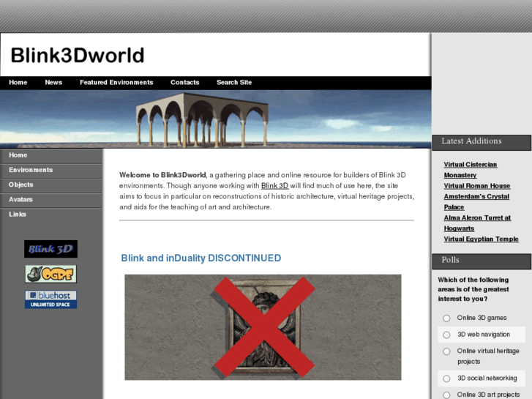Click the Blink3Dworld site title

78,56
